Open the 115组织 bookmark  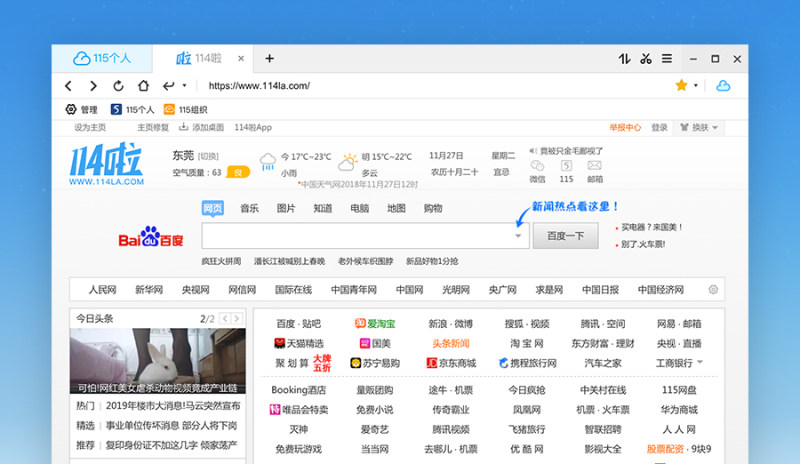(x=185, y=109)
